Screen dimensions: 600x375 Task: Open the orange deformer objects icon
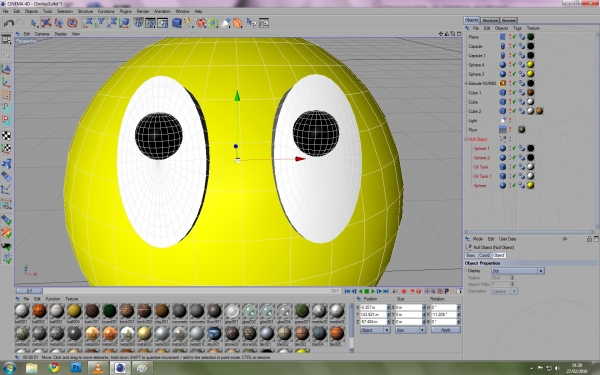238,23
